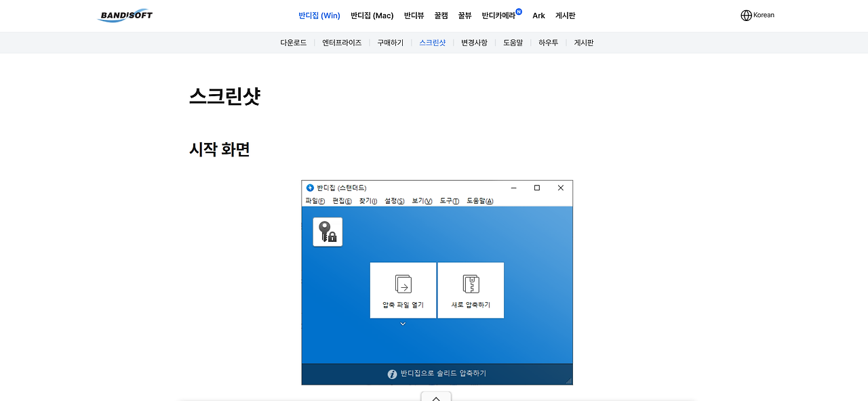Screen dimensions: 868x401
Task: Open the globe language icon
Action: pos(746,15)
